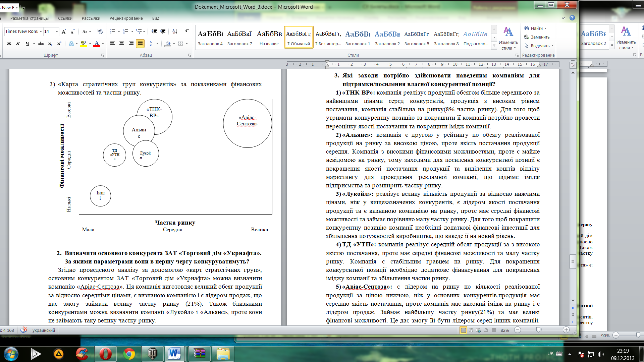
Task: Click the Shrink Font icon
Action: pos(73,32)
